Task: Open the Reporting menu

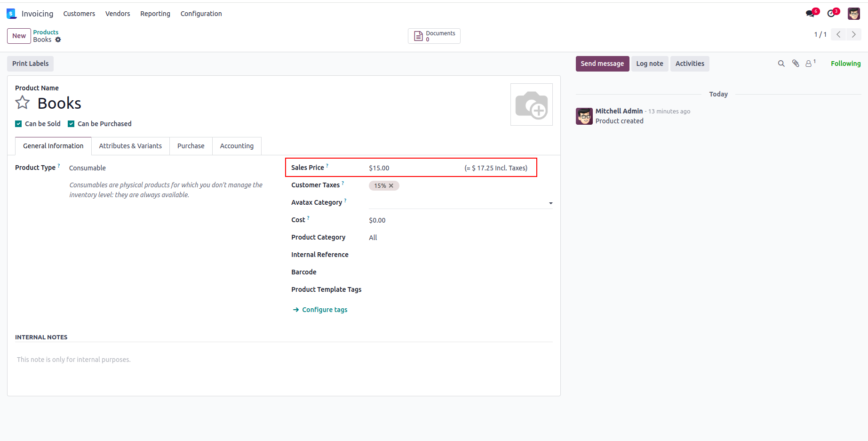Action: [x=155, y=14]
